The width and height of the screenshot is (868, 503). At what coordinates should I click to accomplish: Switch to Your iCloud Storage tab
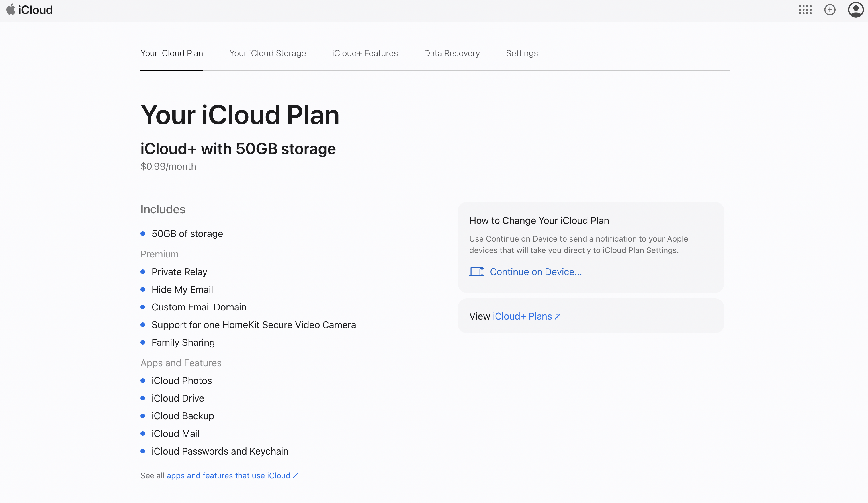(x=268, y=53)
